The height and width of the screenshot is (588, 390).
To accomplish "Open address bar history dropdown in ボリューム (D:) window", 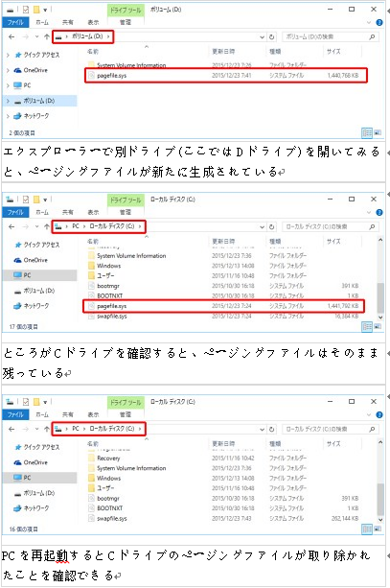I will [262, 36].
